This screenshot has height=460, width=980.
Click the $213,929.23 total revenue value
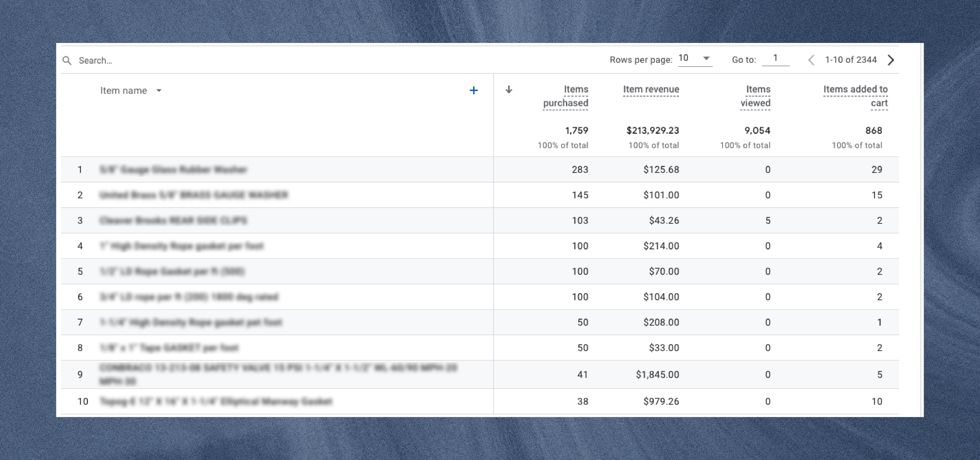pyautogui.click(x=653, y=130)
